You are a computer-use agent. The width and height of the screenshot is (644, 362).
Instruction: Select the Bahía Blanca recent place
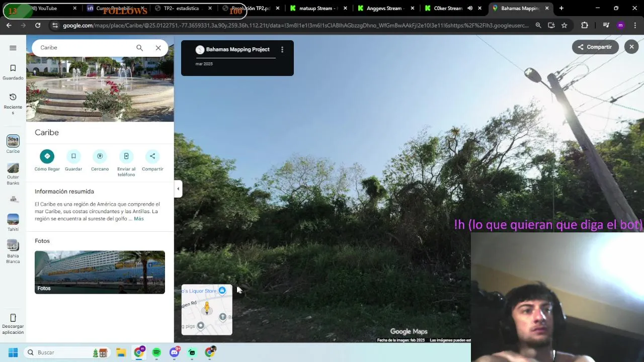13,251
